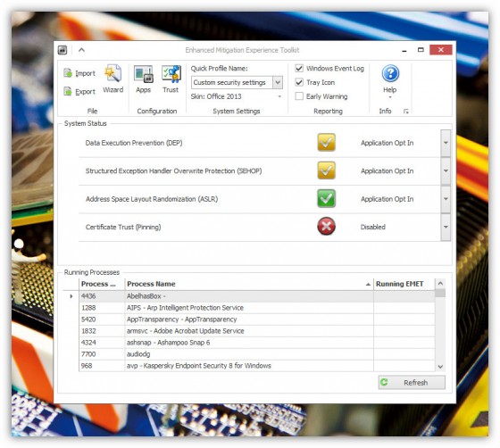Click the Refresh button
This screenshot has width=500, height=448.
click(x=412, y=382)
